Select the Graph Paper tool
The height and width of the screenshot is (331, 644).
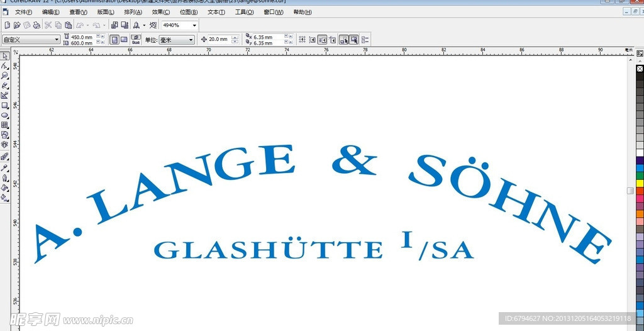[4, 125]
